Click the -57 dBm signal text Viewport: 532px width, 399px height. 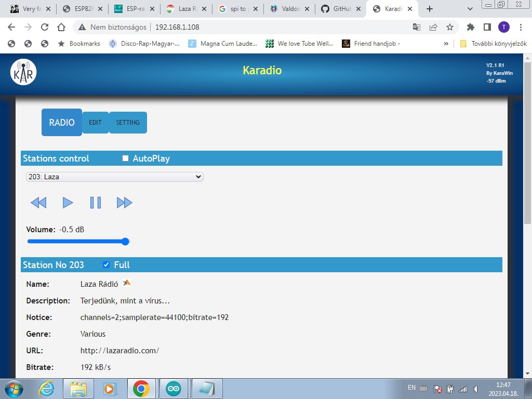496,81
